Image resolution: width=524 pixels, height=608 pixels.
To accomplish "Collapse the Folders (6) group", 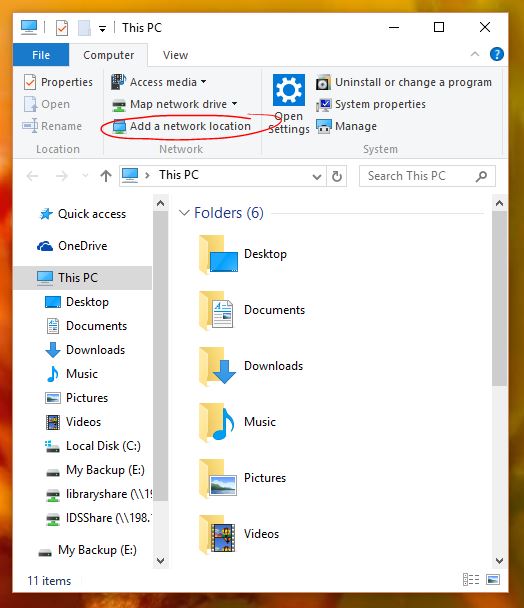I will coord(184,212).
